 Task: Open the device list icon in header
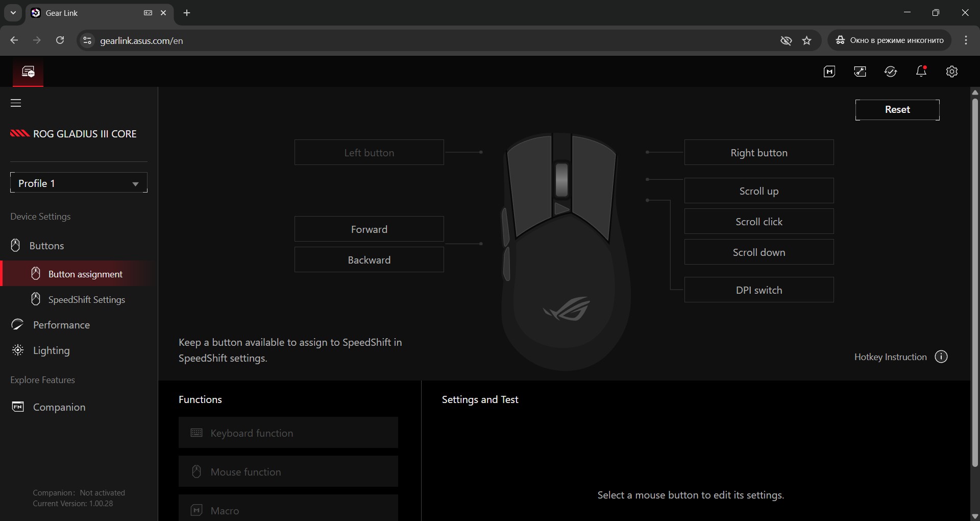point(28,72)
